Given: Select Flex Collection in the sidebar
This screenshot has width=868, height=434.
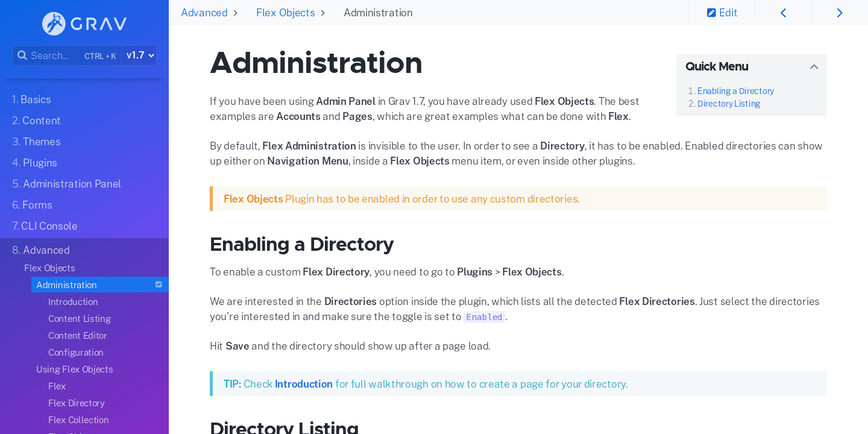Looking at the screenshot, I should point(78,420).
